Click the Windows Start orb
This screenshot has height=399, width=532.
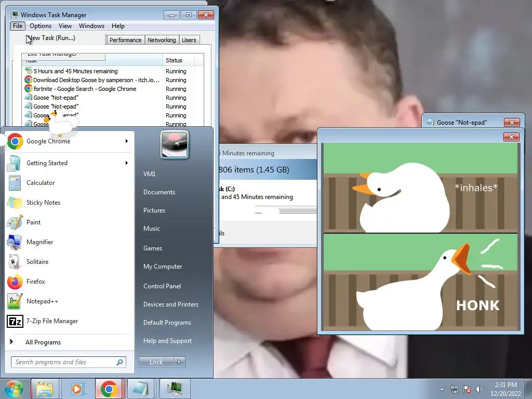point(14,389)
